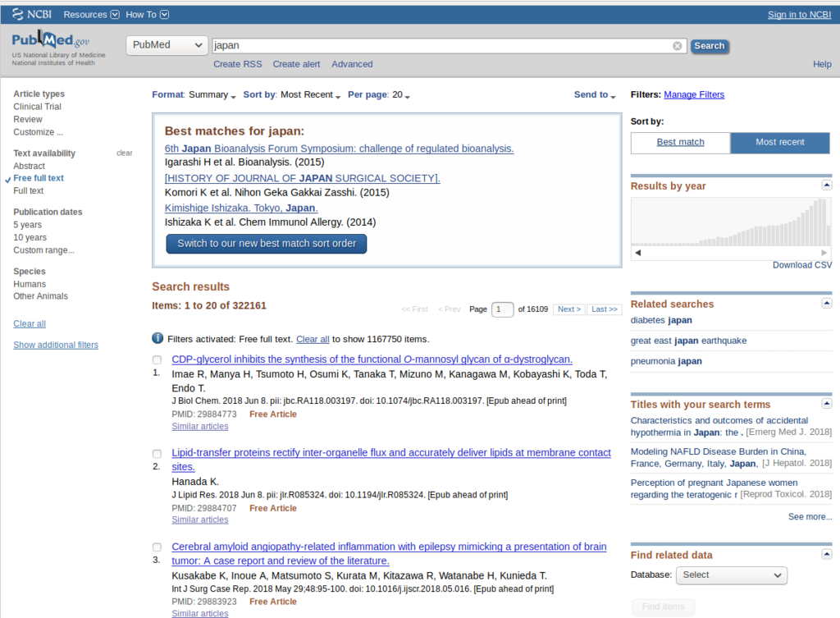Open Custom range publication date filter
Screen dimensions: 840x618
[x=44, y=250]
